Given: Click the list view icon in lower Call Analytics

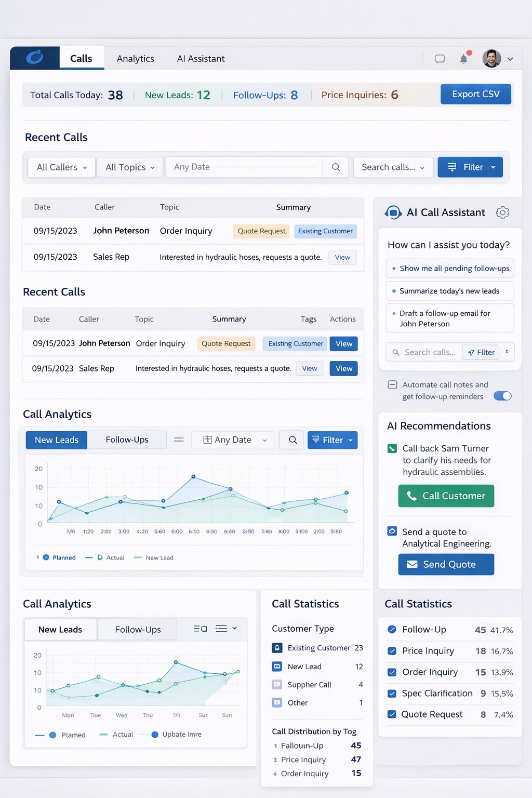Looking at the screenshot, I should 221,629.
